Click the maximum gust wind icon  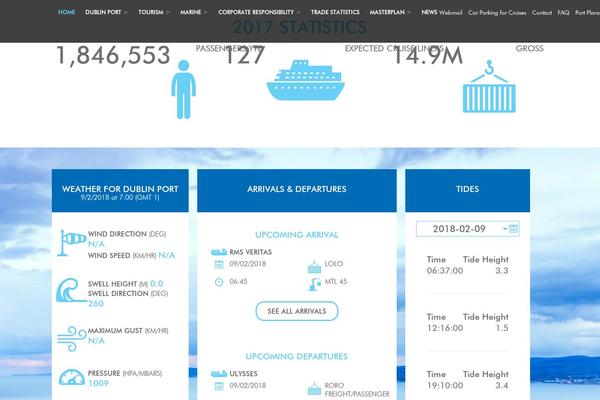72,338
